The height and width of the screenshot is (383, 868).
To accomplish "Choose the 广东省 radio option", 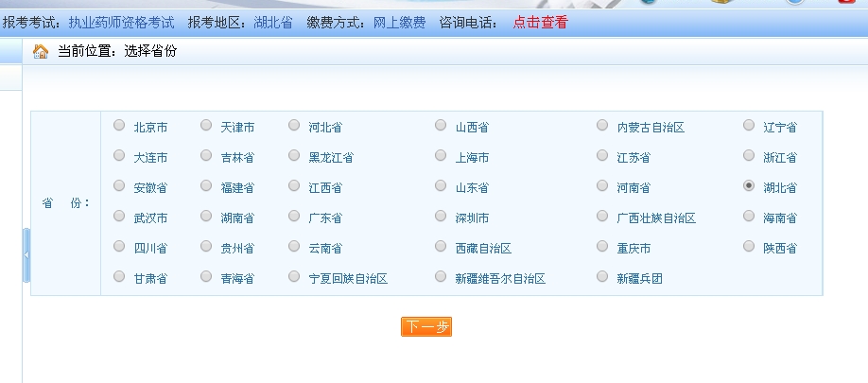I will pos(294,216).
